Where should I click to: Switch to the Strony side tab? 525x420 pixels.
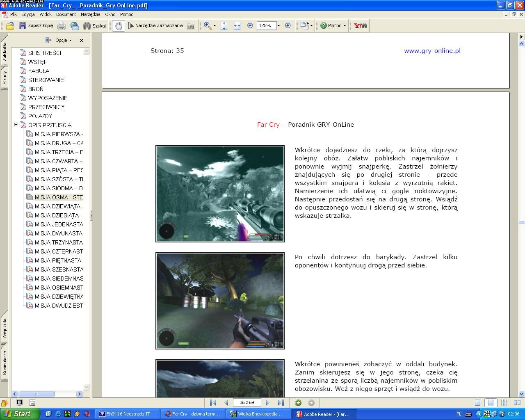point(5,78)
